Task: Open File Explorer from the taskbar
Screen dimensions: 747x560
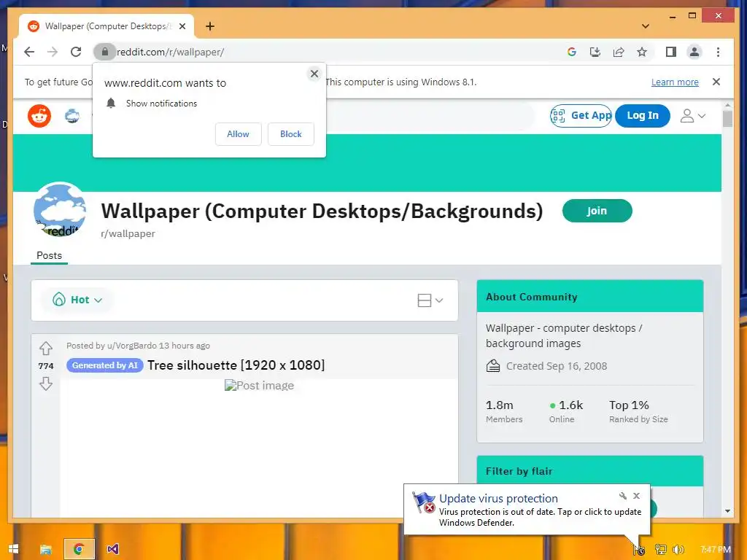Action: click(46, 549)
